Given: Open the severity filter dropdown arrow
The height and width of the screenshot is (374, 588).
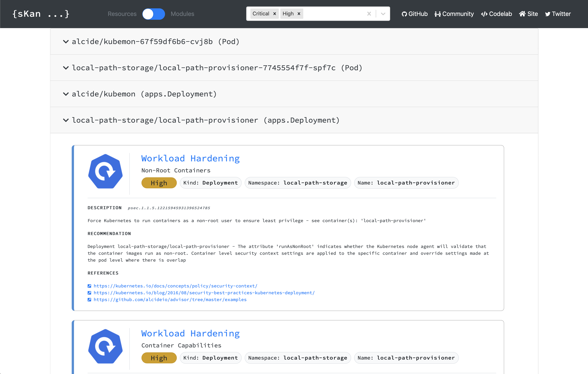Looking at the screenshot, I should 383,14.
